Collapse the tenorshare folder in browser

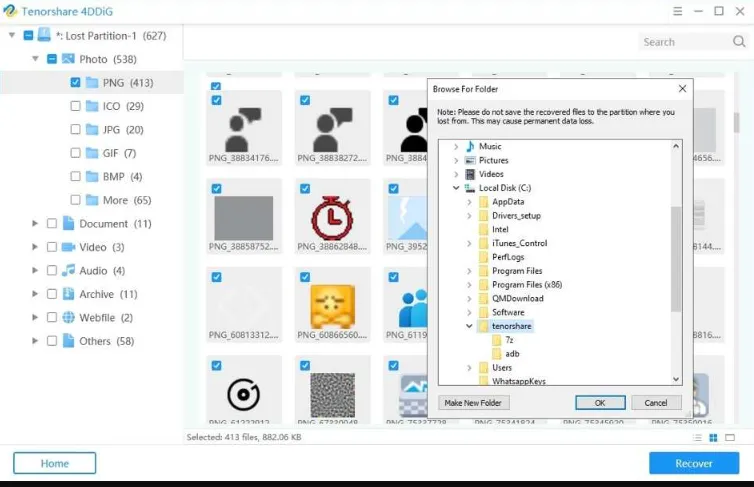pyautogui.click(x=469, y=326)
